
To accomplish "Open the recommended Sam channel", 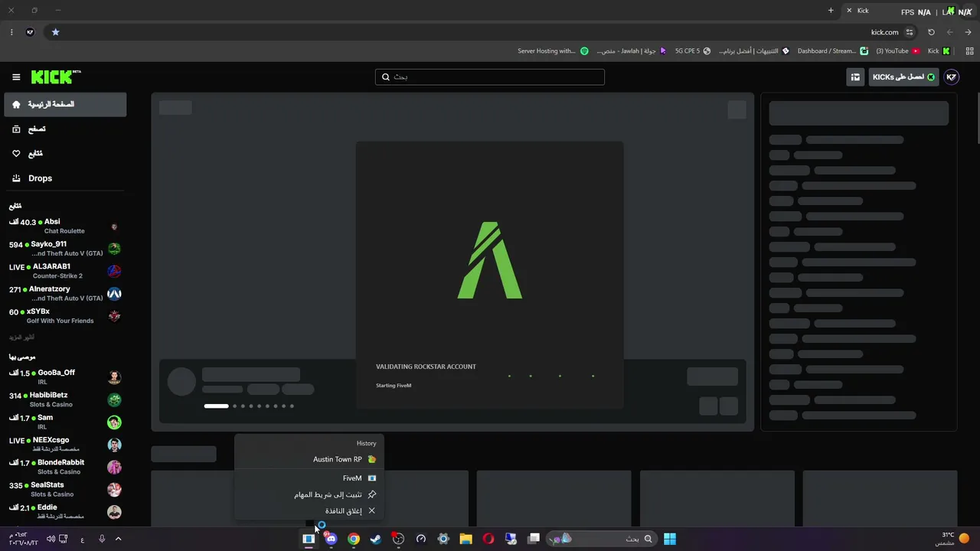I will 65,422.
